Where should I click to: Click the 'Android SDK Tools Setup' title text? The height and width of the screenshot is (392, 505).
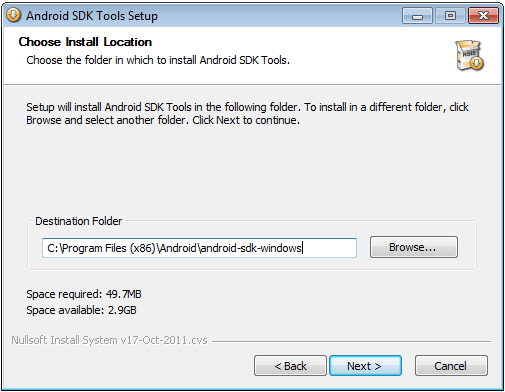pyautogui.click(x=92, y=16)
